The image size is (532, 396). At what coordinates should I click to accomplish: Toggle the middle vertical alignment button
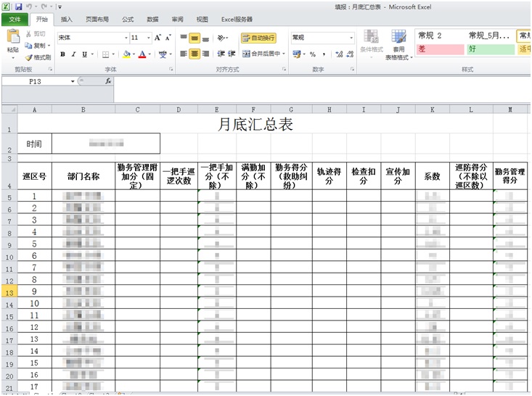pos(195,38)
